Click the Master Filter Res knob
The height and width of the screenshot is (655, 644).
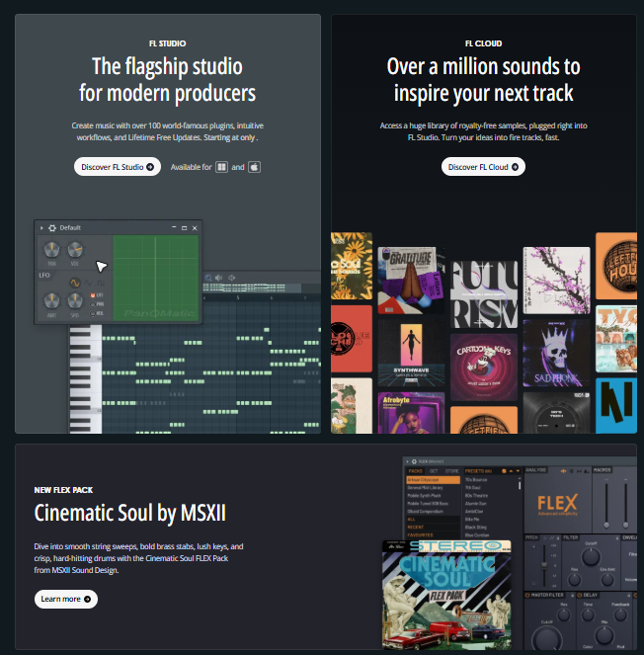pos(564,614)
